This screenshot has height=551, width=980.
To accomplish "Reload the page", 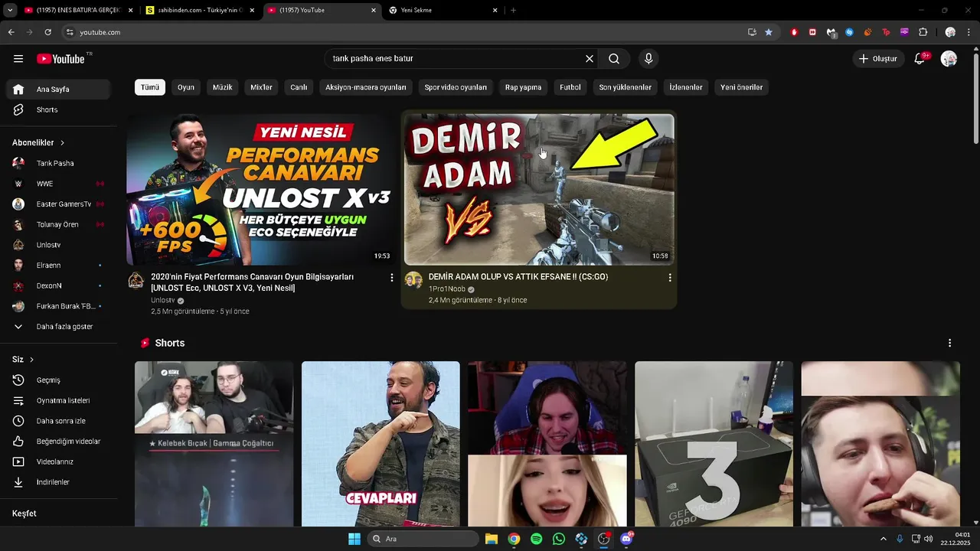I will (x=47, y=32).
